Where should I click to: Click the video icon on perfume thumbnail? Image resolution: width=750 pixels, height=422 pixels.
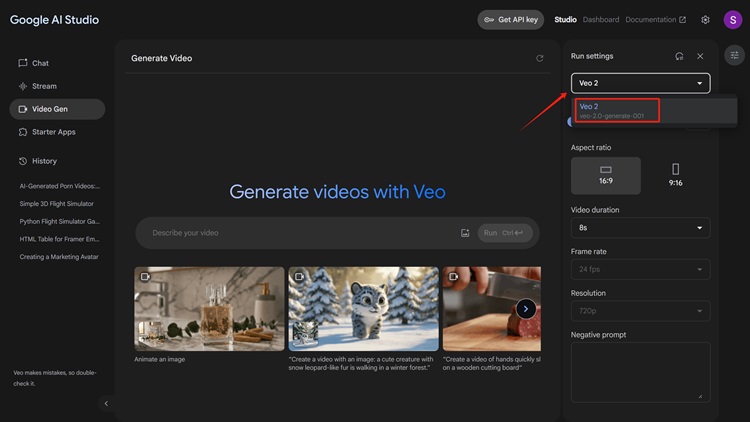coord(145,277)
